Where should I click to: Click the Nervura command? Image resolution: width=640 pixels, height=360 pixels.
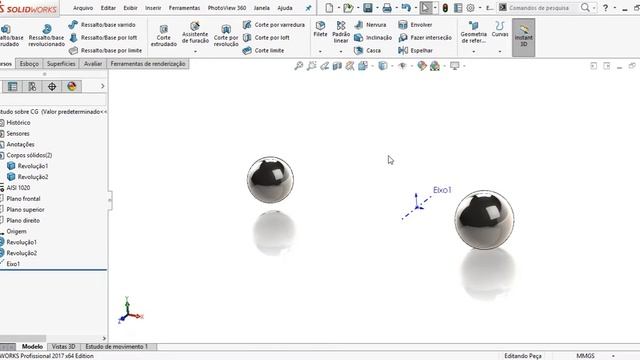pos(371,25)
